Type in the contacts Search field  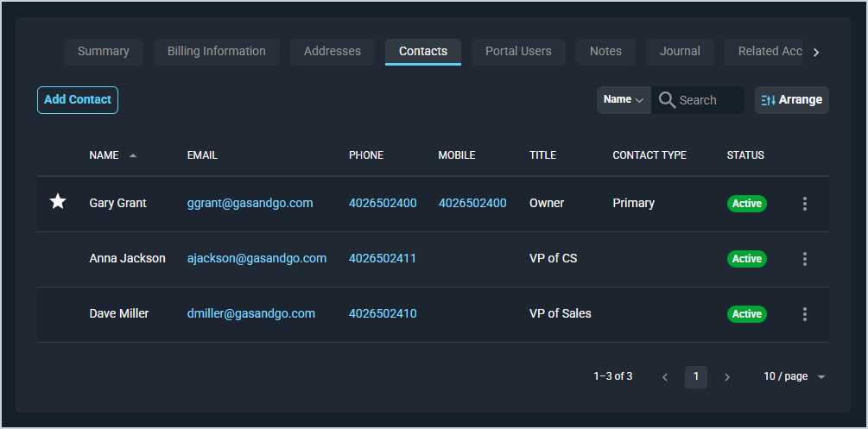pyautogui.click(x=708, y=100)
